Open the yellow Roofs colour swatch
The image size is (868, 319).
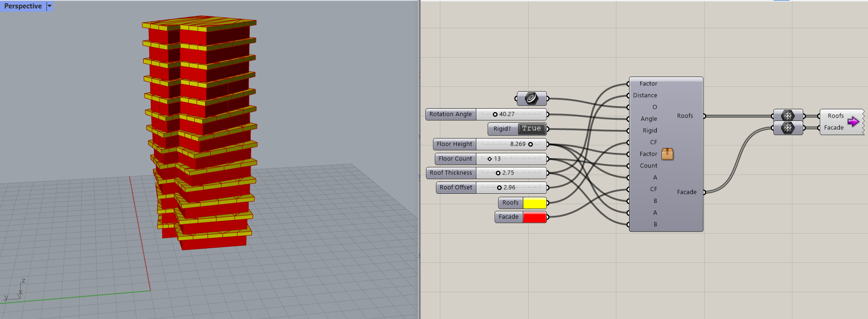[534, 203]
